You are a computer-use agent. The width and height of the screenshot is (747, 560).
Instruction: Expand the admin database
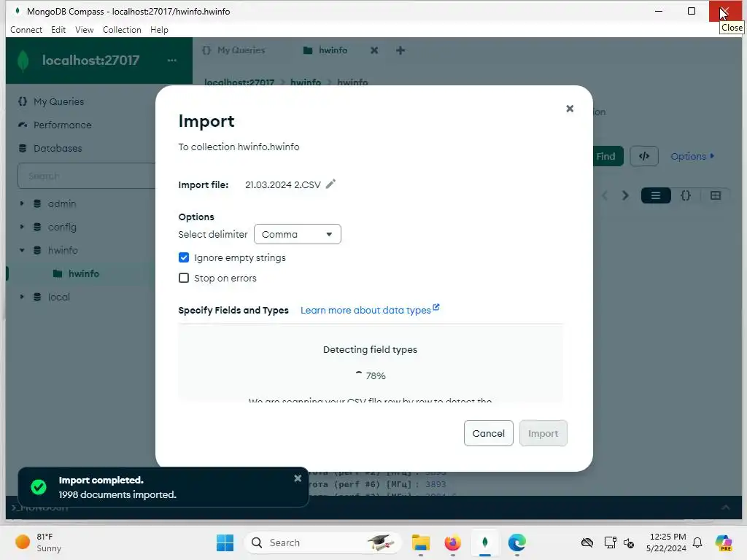pyautogui.click(x=21, y=203)
